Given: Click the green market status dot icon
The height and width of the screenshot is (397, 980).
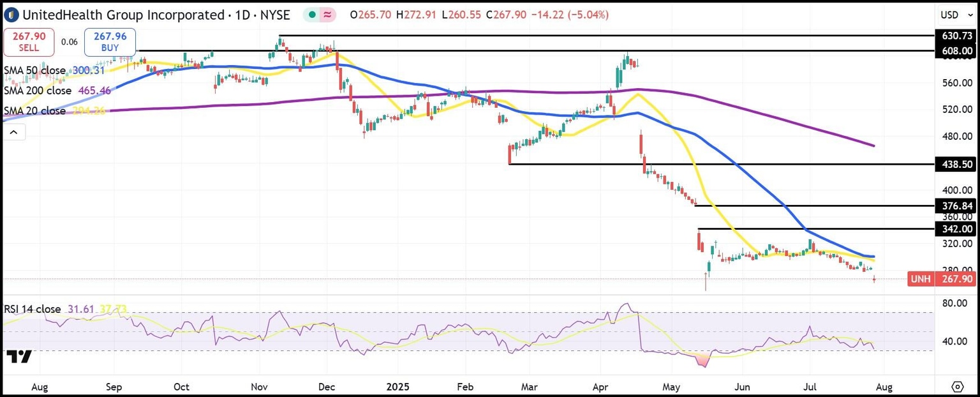Looking at the screenshot, I should 311,13.
